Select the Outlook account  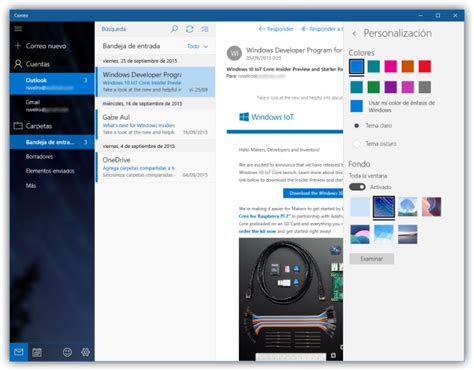point(52,84)
